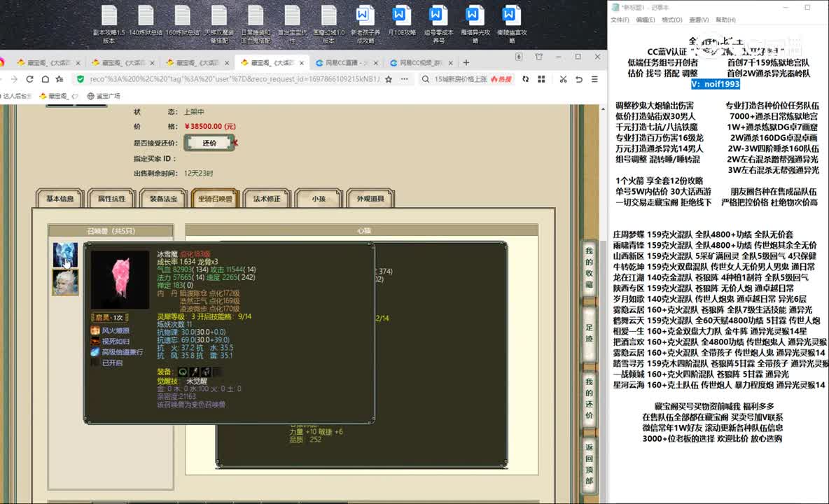
Task: Open the browser home page icon
Action: [x=46, y=79]
